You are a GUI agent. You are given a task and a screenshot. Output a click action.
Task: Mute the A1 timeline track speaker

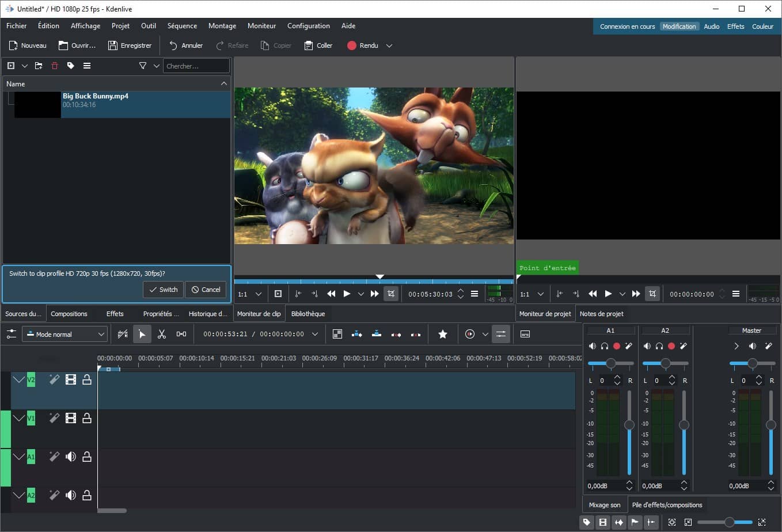coord(71,457)
